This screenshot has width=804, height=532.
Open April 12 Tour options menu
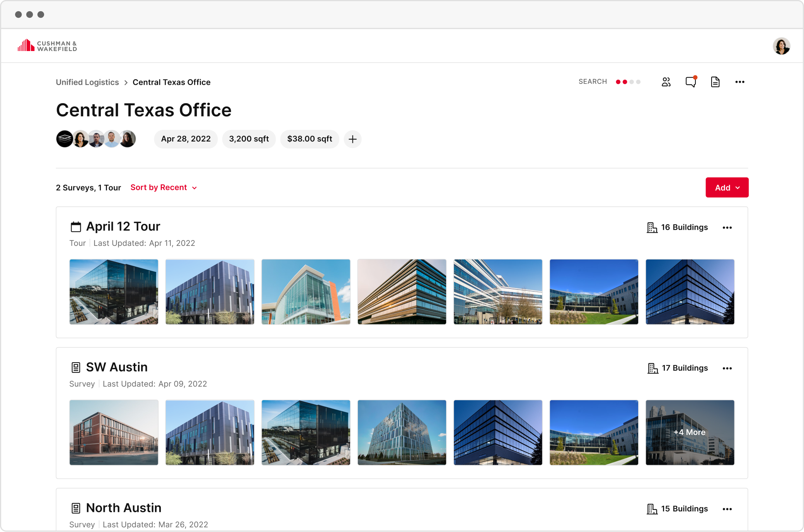tap(727, 228)
